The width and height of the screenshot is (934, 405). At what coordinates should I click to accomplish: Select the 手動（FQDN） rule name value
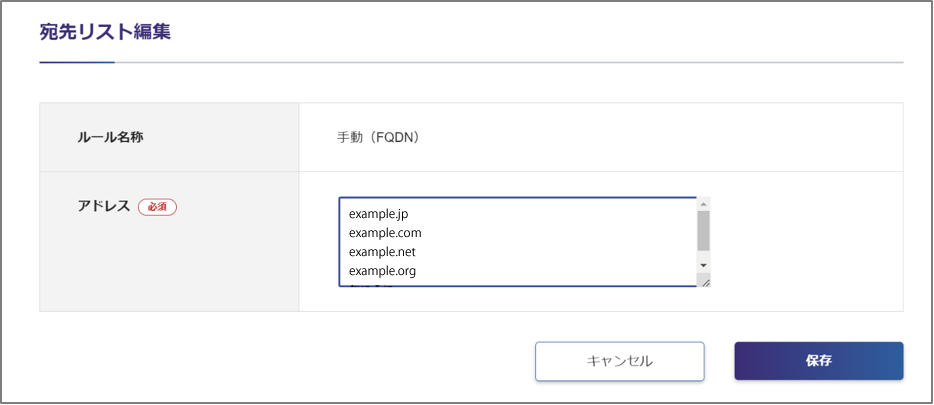click(377, 137)
